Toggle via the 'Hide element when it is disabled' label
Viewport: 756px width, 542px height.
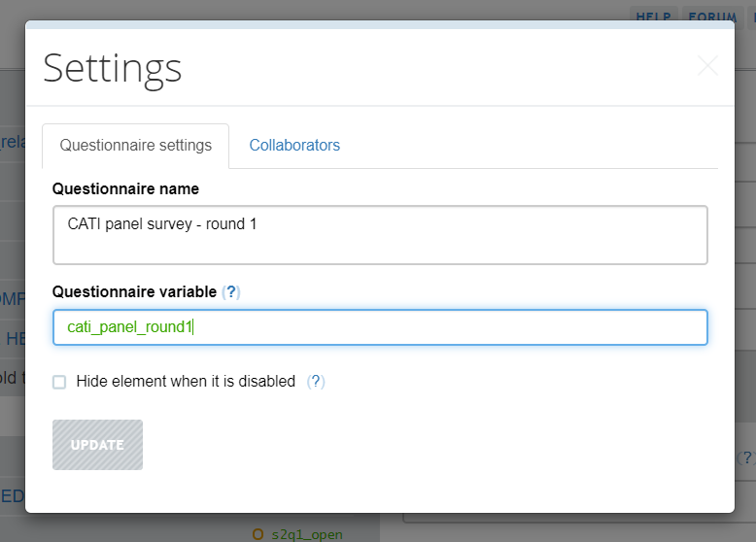click(x=186, y=382)
